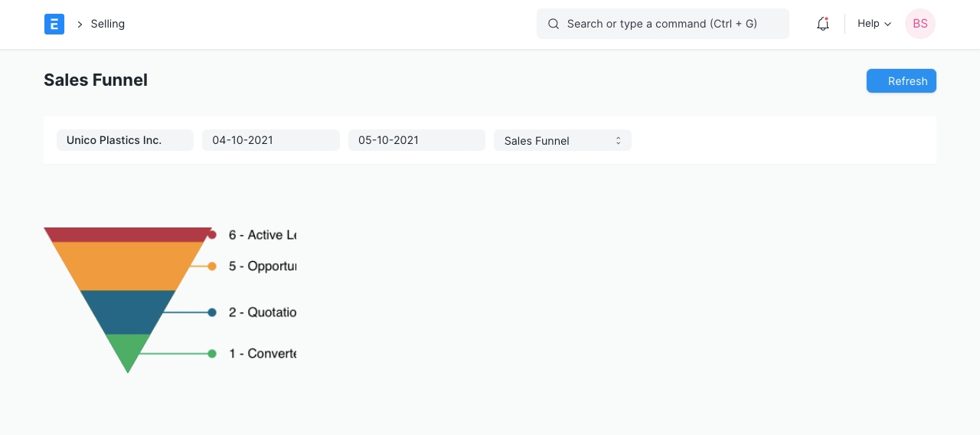Image resolution: width=980 pixels, height=435 pixels.
Task: Open the BS user avatar menu
Action: (x=920, y=24)
